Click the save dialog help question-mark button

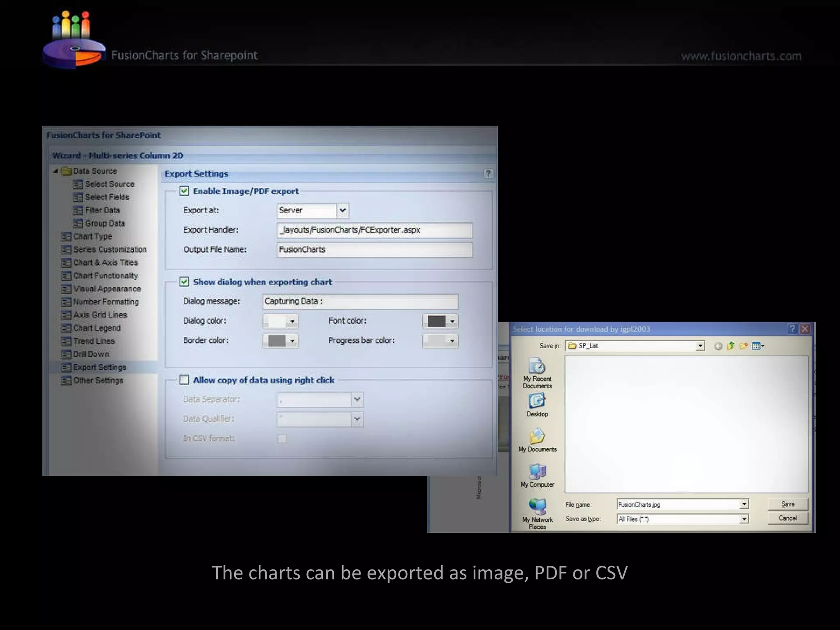pyautogui.click(x=792, y=329)
